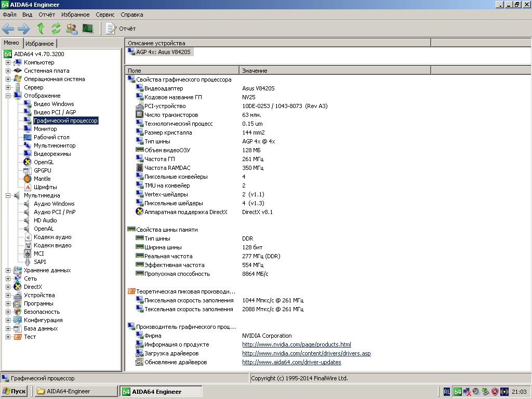
Task: Open the Вид menu
Action: click(27, 15)
